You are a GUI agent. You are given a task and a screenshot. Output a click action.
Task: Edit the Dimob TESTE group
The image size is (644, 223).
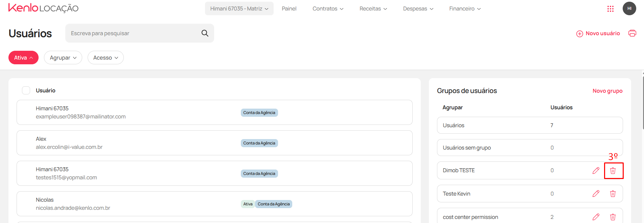(596, 171)
